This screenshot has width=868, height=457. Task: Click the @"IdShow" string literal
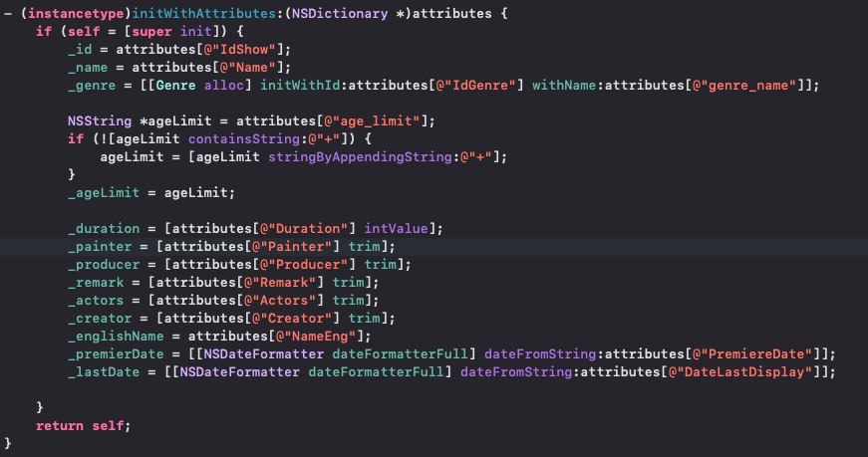(240, 49)
